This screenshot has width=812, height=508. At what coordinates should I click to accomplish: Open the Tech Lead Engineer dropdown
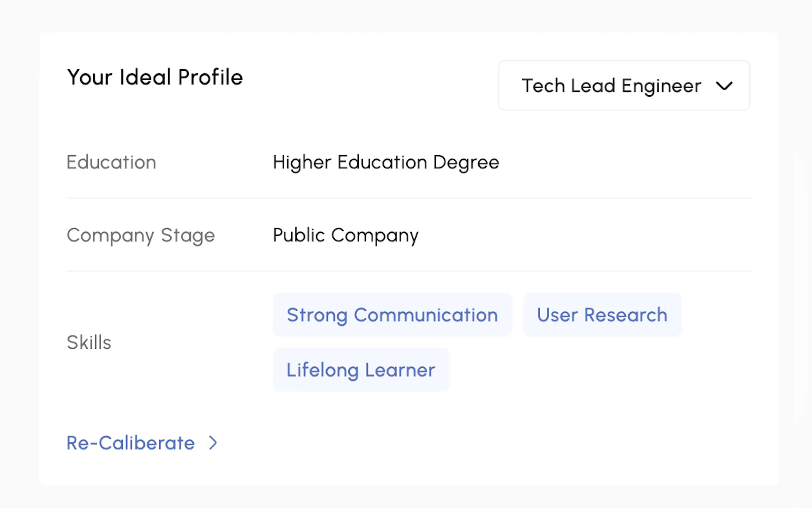pos(624,85)
